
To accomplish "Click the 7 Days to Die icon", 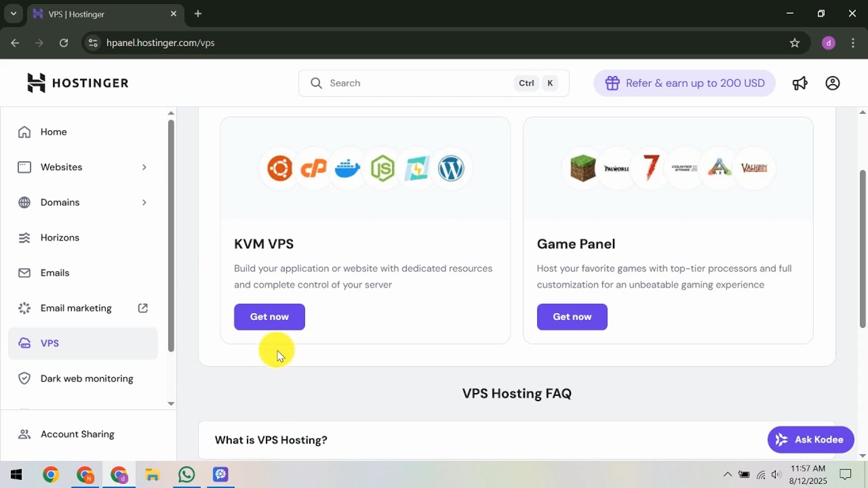I will [x=651, y=168].
